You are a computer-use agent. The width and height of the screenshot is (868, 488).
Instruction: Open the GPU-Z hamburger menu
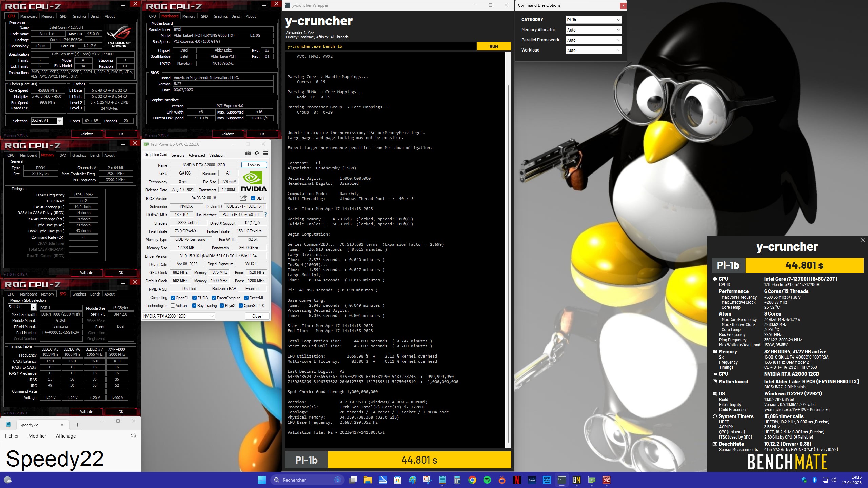266,154
